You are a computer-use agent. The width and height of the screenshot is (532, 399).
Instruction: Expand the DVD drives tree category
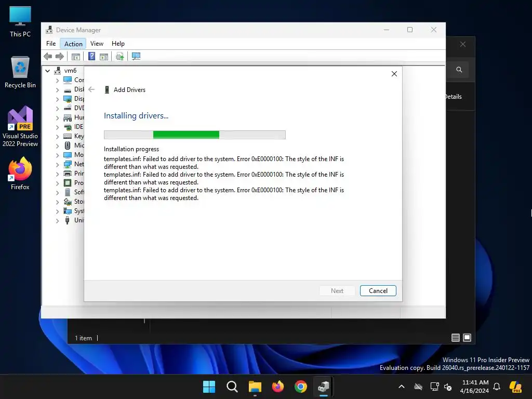pos(57,108)
